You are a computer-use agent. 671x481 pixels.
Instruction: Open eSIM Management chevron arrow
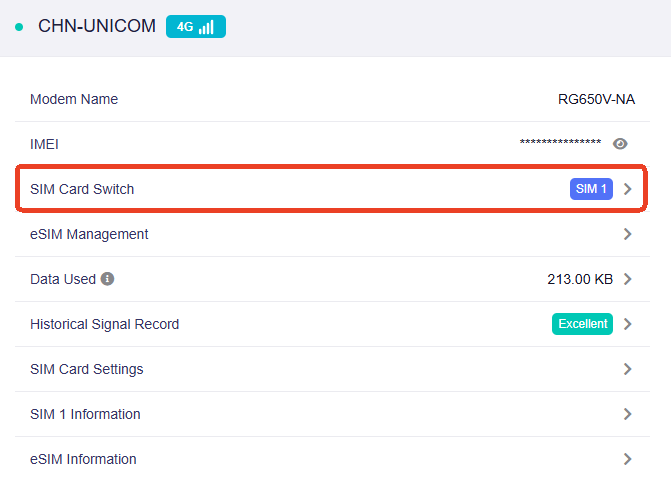coord(628,234)
